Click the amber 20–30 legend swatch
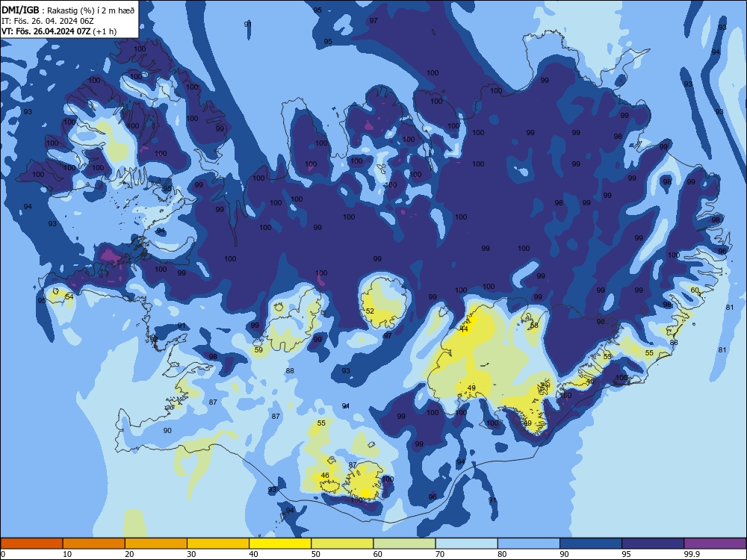This screenshot has height=560, width=747. coord(156,544)
